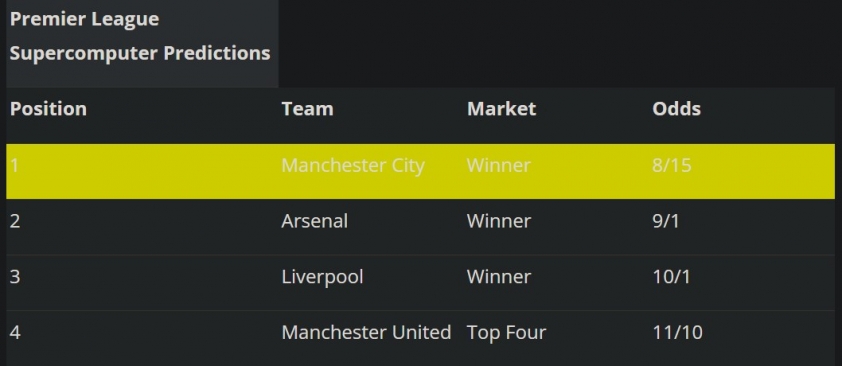Click the 10/1 odds for Liverpool
The height and width of the screenshot is (366, 842).
click(671, 277)
